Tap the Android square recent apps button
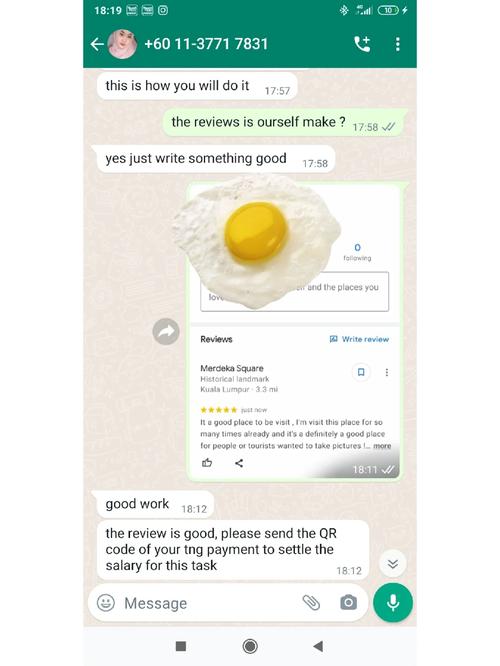The image size is (500, 666). pyautogui.click(x=181, y=646)
